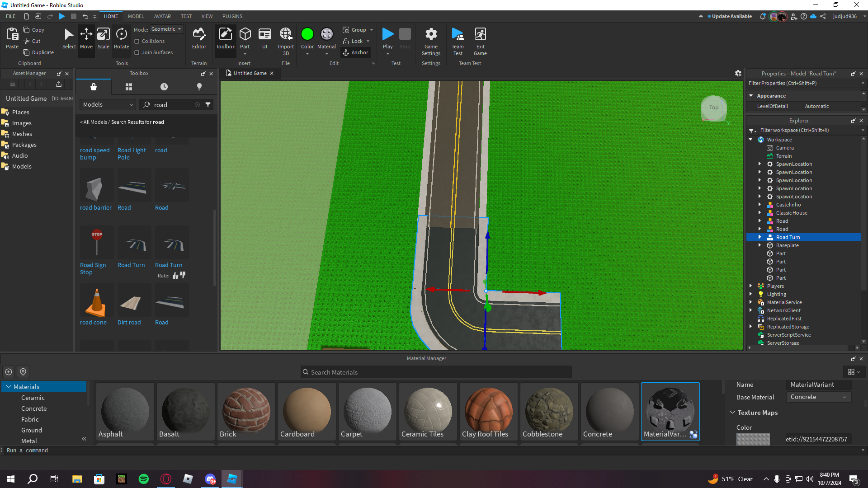
Task: Click the Update Available link
Action: pos(731,16)
